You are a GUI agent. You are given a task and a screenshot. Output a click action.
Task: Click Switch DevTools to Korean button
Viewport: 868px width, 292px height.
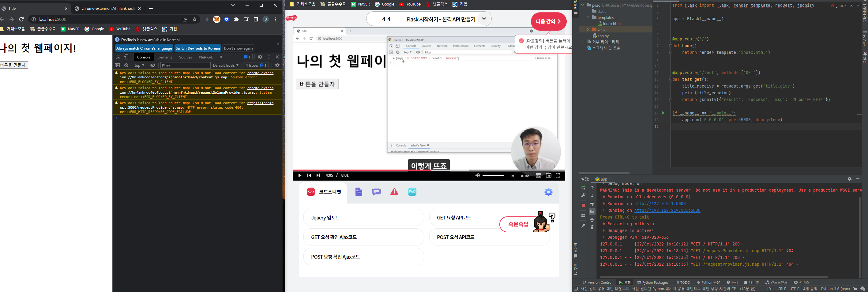(198, 48)
